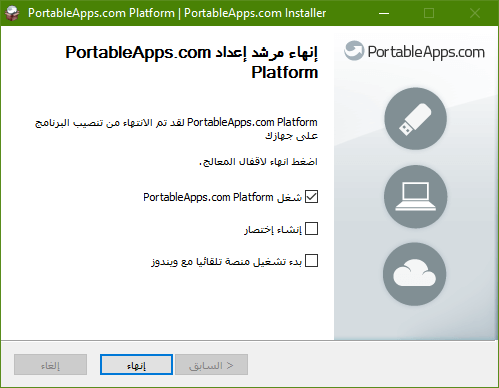Click the إنهاء مرشد إعداد heading
The width and height of the screenshot is (499, 388).
192,62
